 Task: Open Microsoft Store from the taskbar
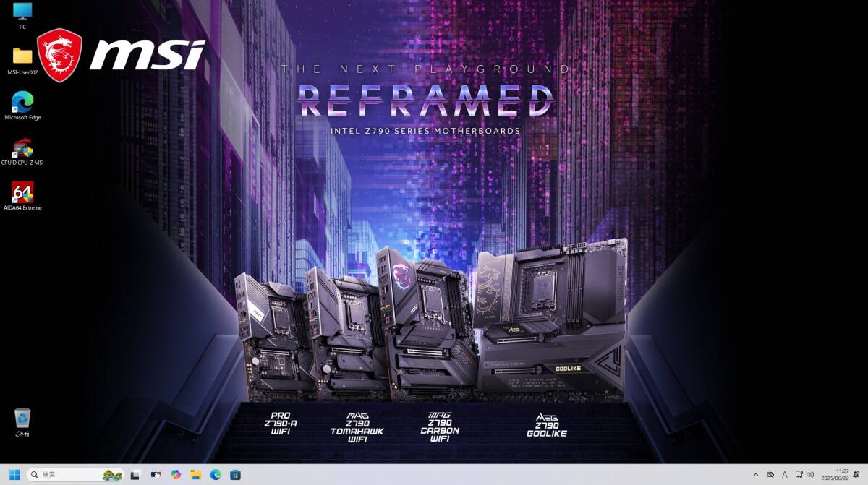click(235, 475)
